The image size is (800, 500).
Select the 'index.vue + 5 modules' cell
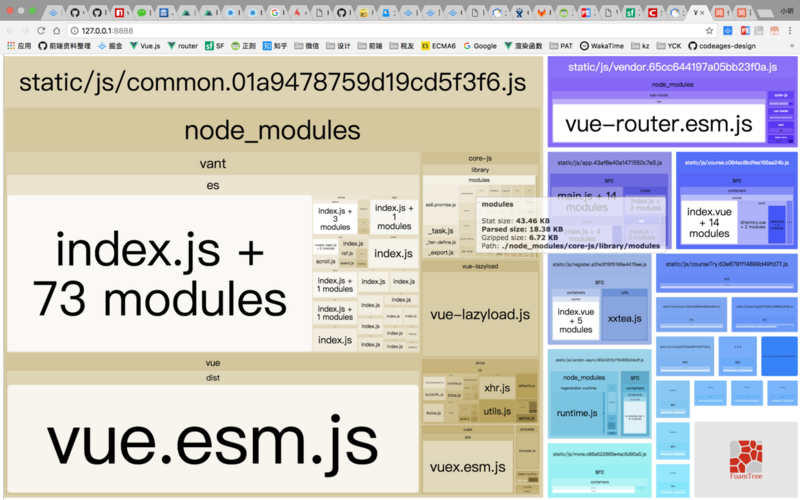point(576,320)
